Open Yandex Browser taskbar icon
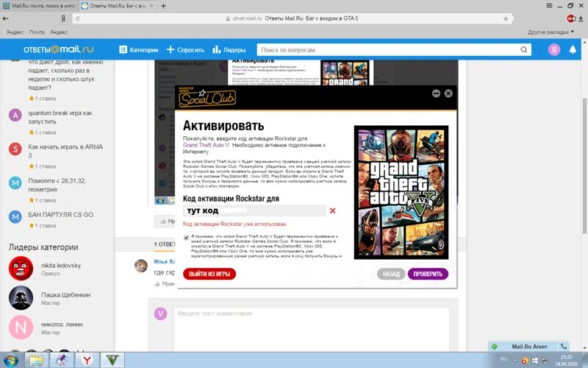588x368 pixels. 87,361
